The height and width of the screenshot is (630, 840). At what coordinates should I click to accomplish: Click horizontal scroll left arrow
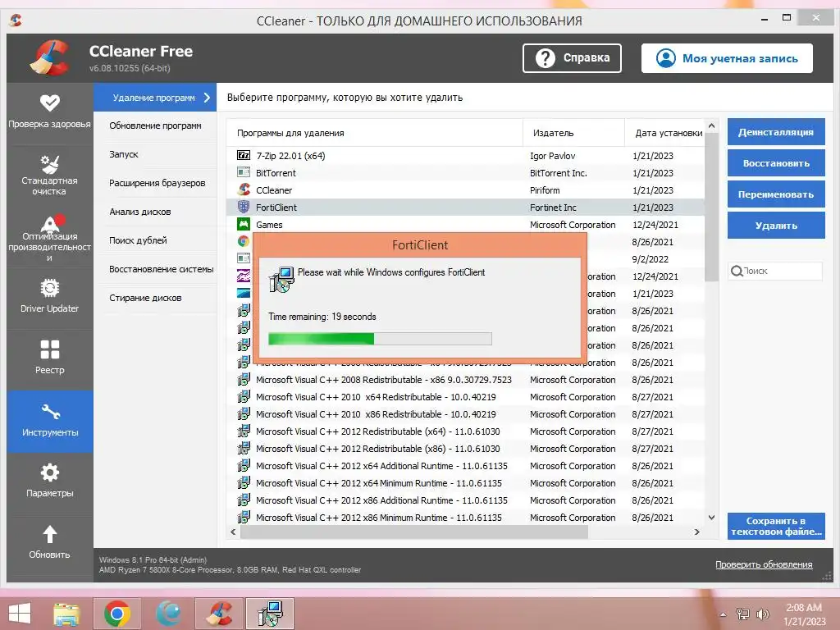[x=233, y=532]
